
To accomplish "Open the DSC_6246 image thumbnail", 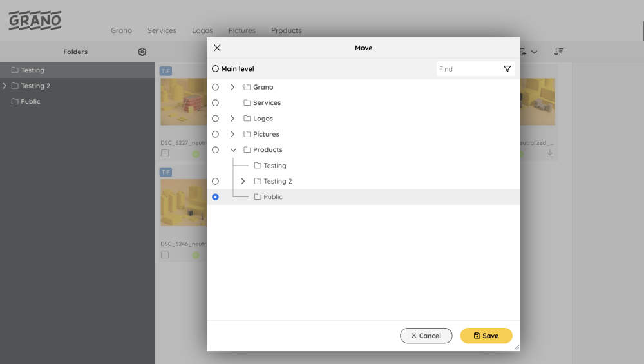I will tap(184, 202).
